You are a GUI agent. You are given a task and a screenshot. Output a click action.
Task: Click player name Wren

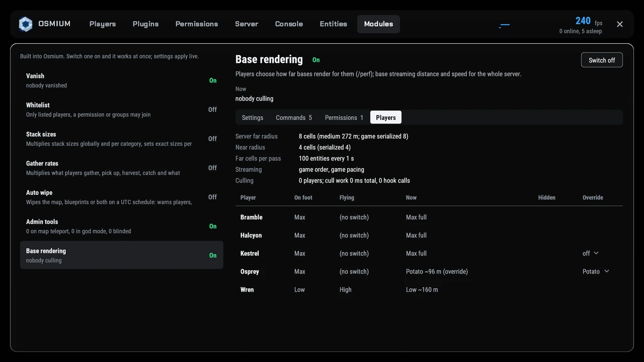(247, 290)
